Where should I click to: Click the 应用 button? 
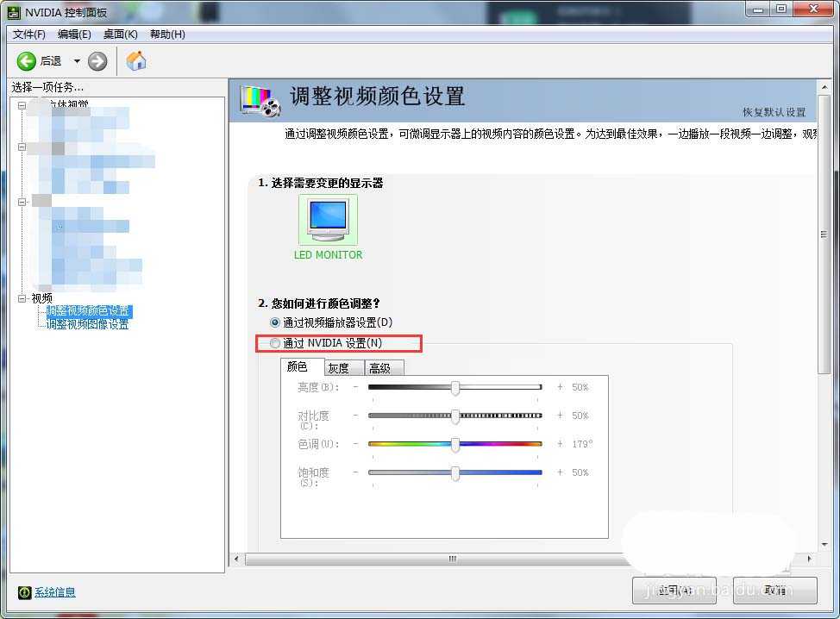pos(674,591)
